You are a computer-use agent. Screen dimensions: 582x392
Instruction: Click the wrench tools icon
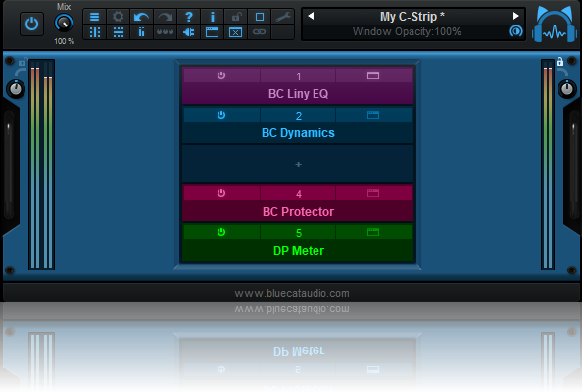click(x=283, y=17)
